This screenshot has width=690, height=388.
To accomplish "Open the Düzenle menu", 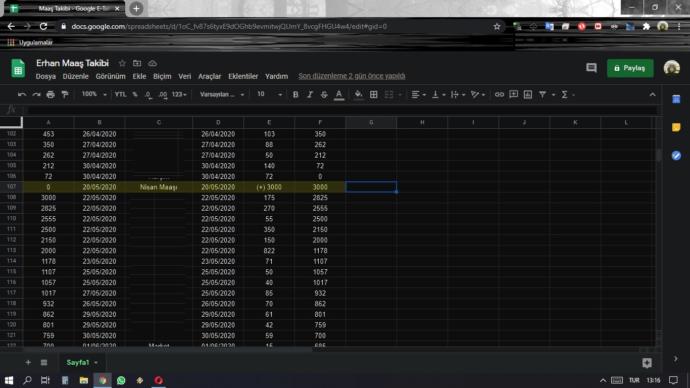I will coord(75,76).
